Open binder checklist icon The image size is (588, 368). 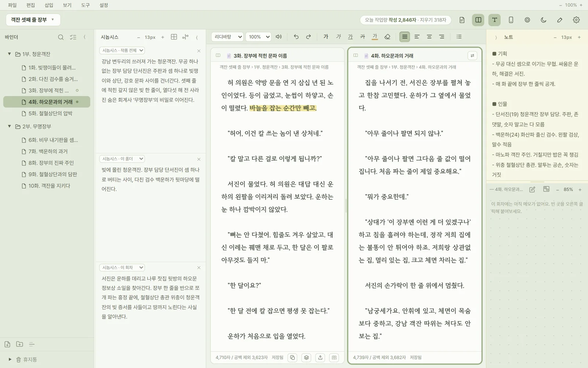[x=73, y=37]
